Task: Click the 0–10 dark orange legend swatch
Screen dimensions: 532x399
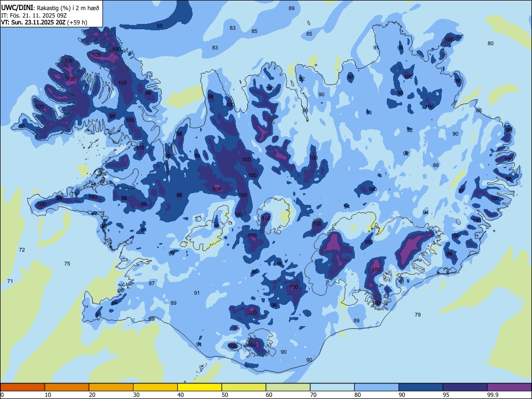Action: pyautogui.click(x=22, y=387)
